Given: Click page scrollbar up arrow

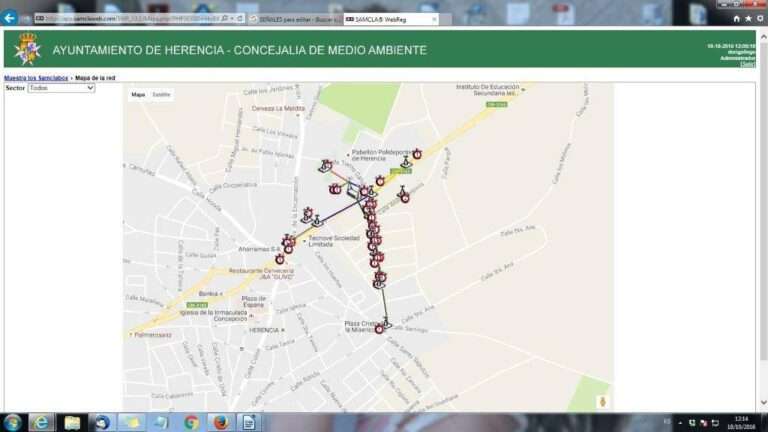Looking at the screenshot, I should coord(763,37).
